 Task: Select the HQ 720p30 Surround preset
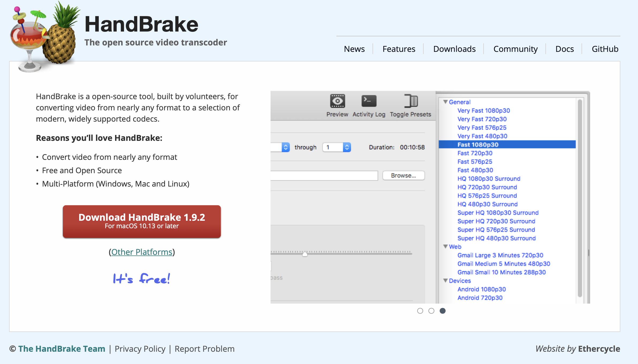point(487,187)
